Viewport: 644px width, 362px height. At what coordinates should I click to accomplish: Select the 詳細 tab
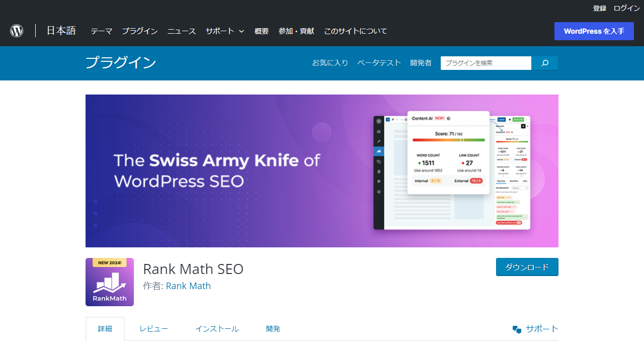pyautogui.click(x=105, y=329)
